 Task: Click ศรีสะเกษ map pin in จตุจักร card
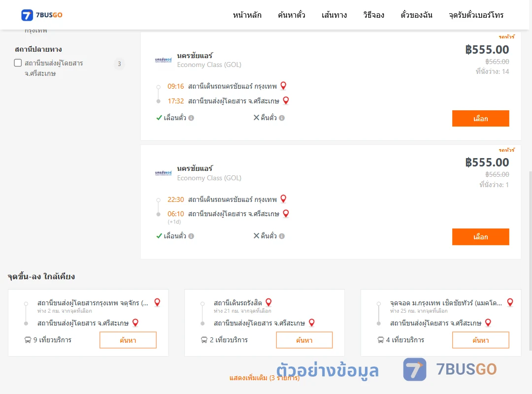135,323
